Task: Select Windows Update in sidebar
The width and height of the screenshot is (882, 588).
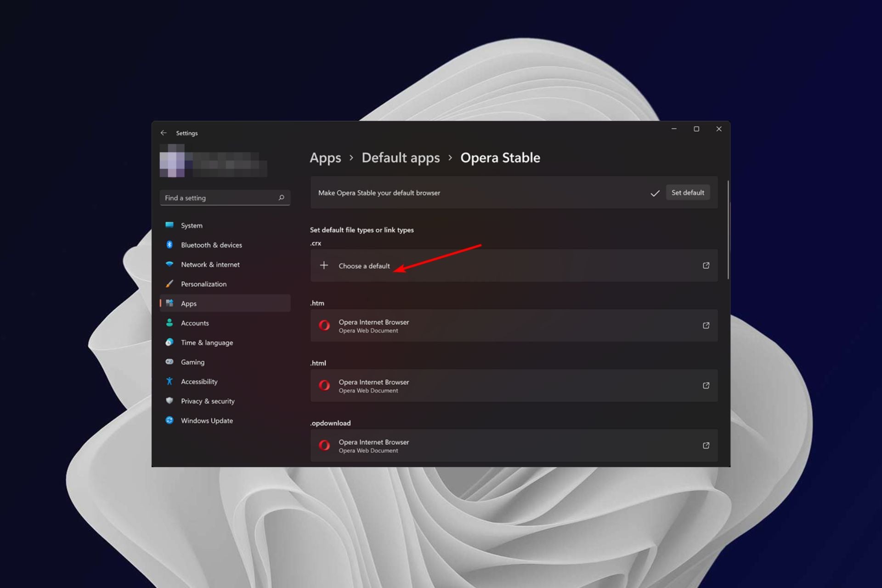Action: point(207,420)
